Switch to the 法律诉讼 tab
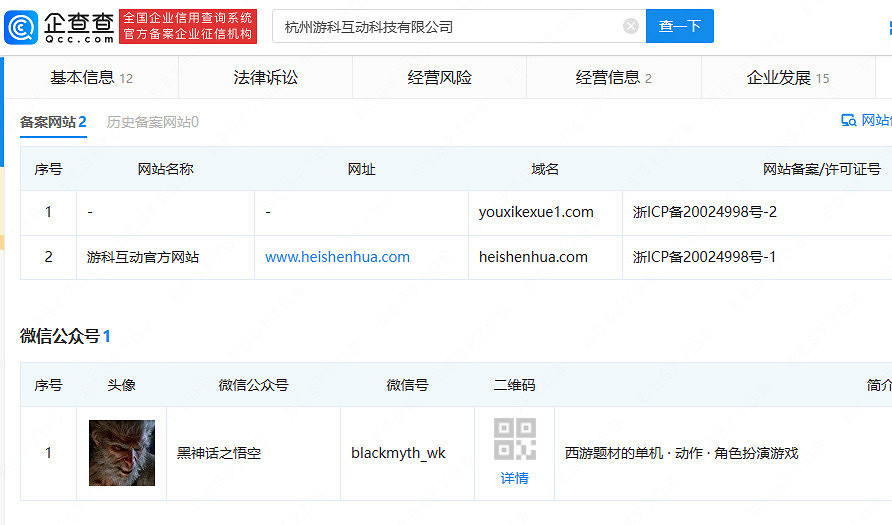892x525 pixels. (265, 78)
